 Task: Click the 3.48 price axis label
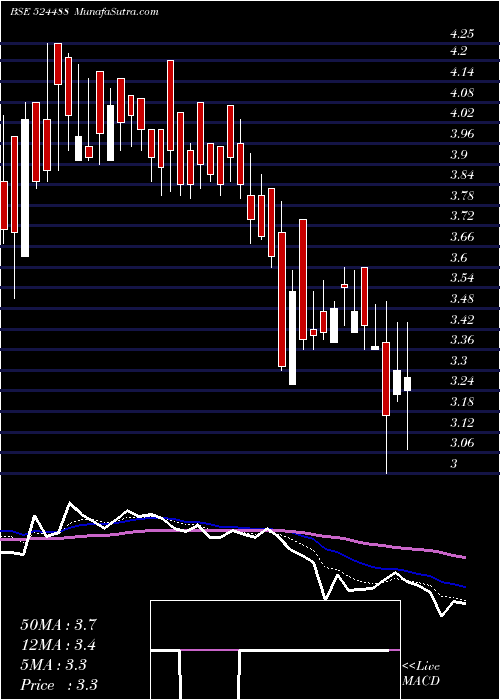pos(462,299)
